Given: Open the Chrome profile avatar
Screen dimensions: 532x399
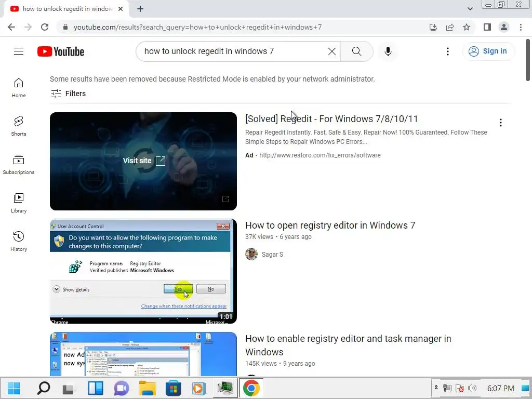Looking at the screenshot, I should (504, 27).
